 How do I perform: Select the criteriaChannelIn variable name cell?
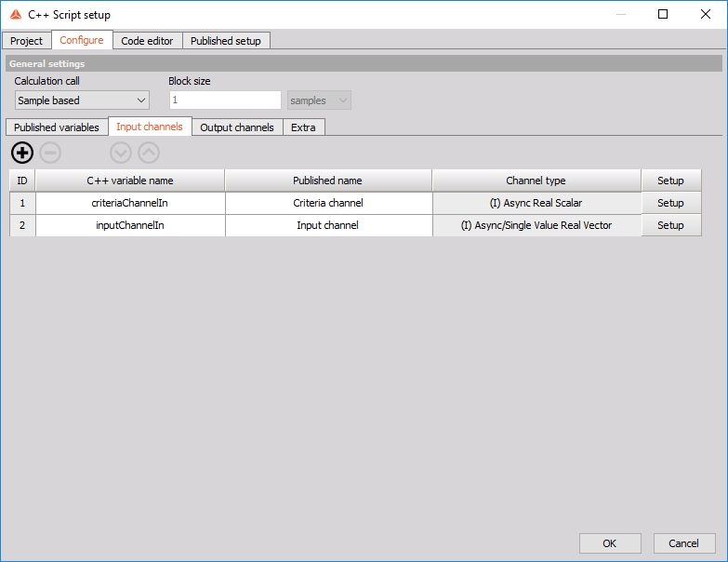130,203
